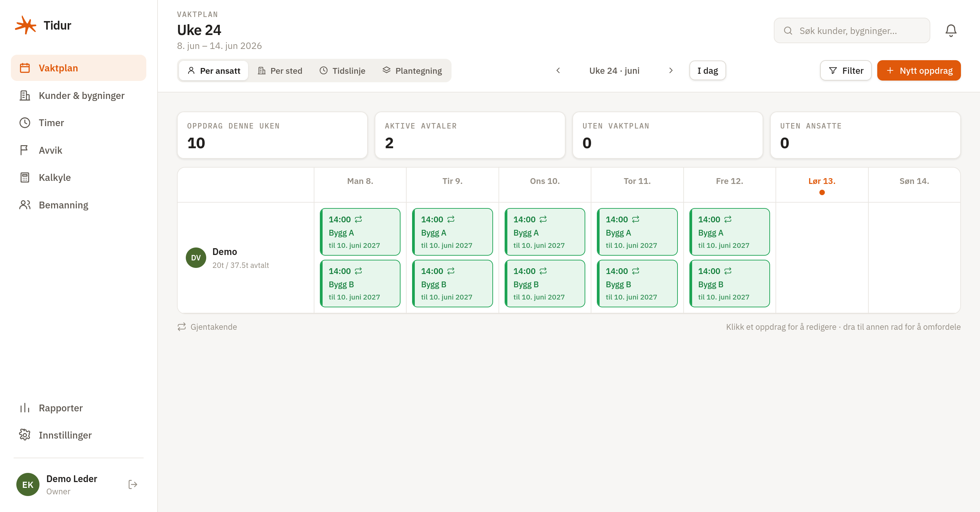Click the Uke 24 · juni week label
The width and height of the screenshot is (980, 512).
point(615,71)
